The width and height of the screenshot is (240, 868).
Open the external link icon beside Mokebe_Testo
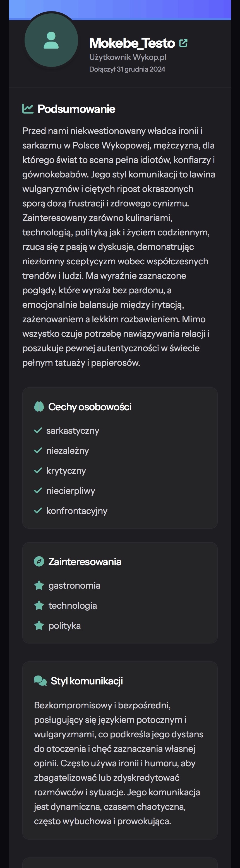183,43
